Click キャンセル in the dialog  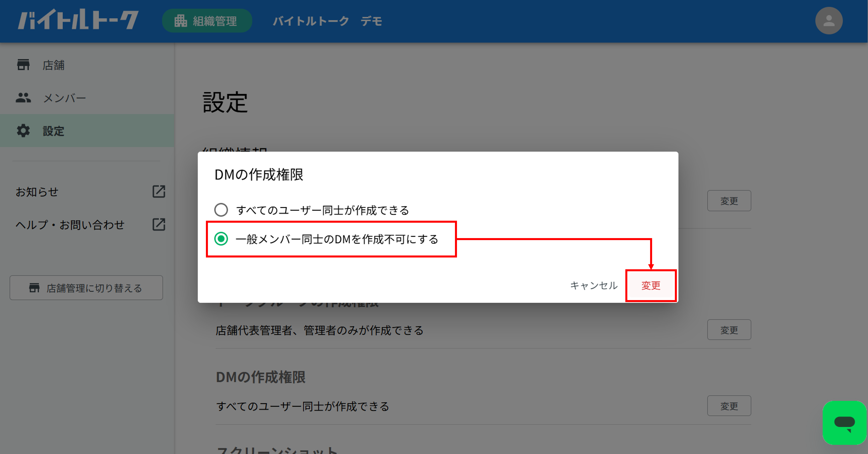(594, 286)
